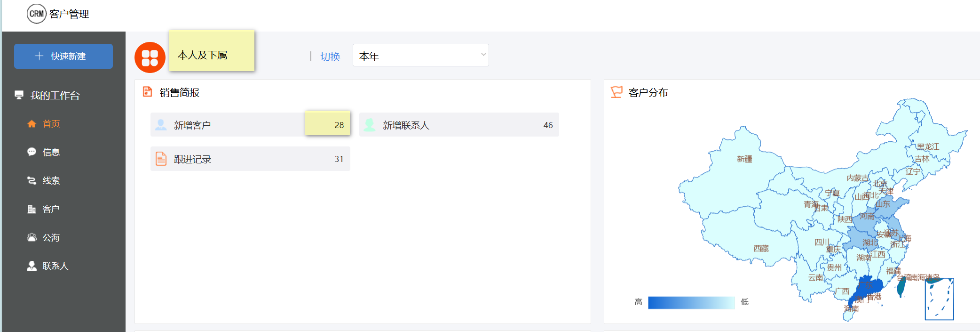The image size is (980, 332).
Task: Click the home icon beside 首页
Action: coord(32,124)
